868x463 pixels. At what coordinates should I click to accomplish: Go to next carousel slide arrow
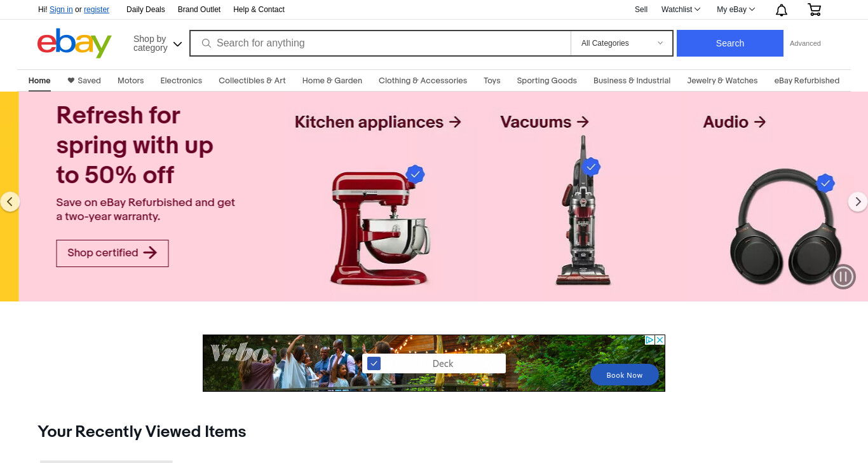pyautogui.click(x=858, y=202)
